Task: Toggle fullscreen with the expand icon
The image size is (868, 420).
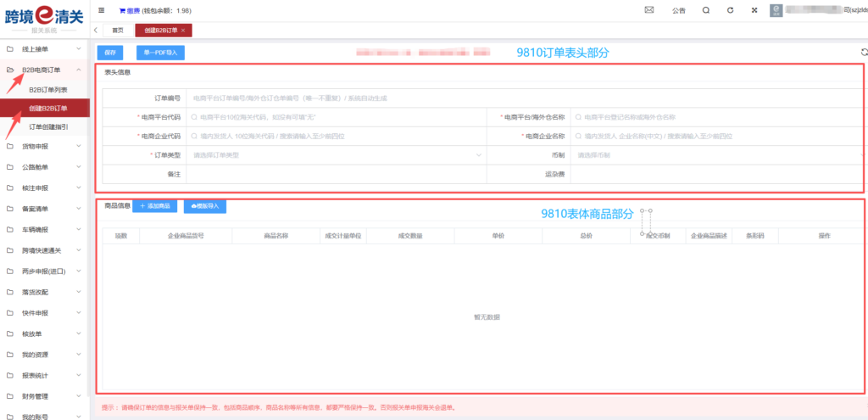Action: 754,10
